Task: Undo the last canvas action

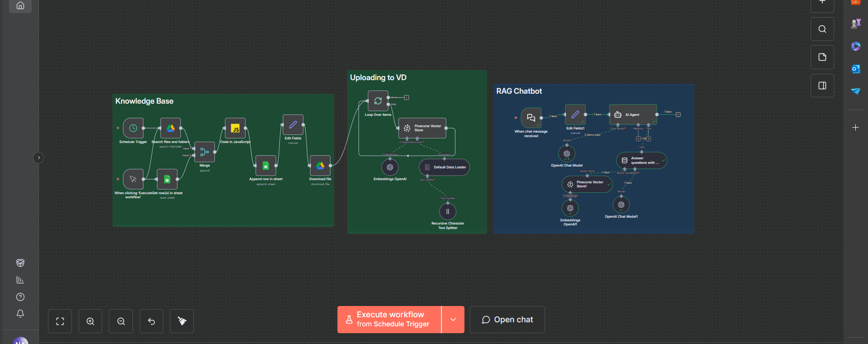Action: pyautogui.click(x=151, y=321)
